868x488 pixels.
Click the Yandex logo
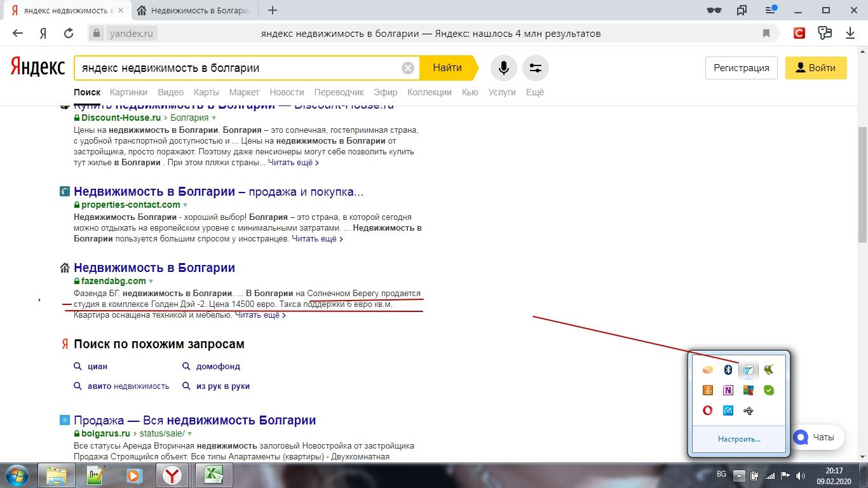37,68
